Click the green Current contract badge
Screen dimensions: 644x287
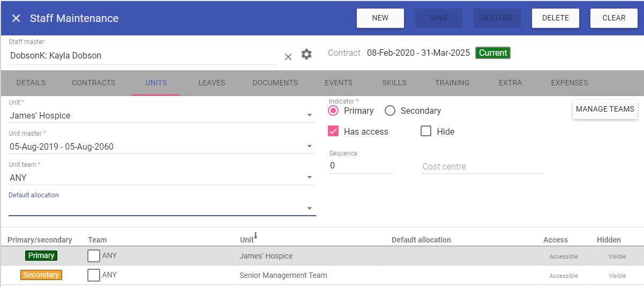pyautogui.click(x=492, y=53)
